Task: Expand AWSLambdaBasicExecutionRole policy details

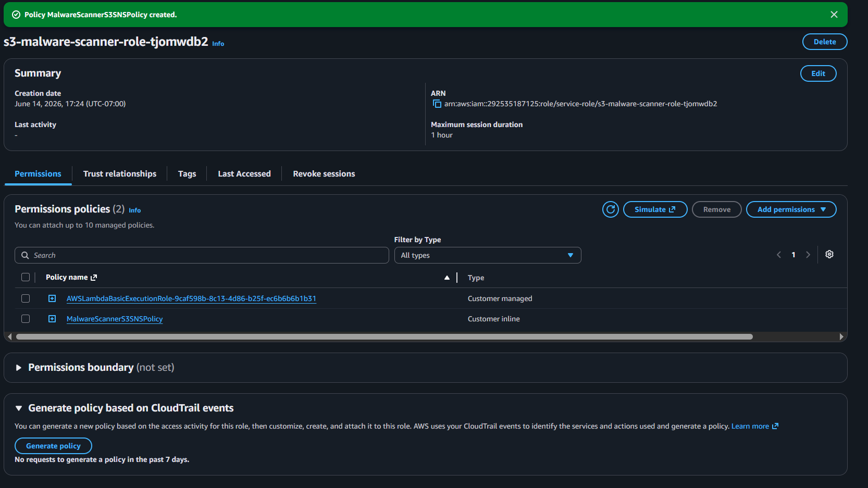Action: click(52, 298)
